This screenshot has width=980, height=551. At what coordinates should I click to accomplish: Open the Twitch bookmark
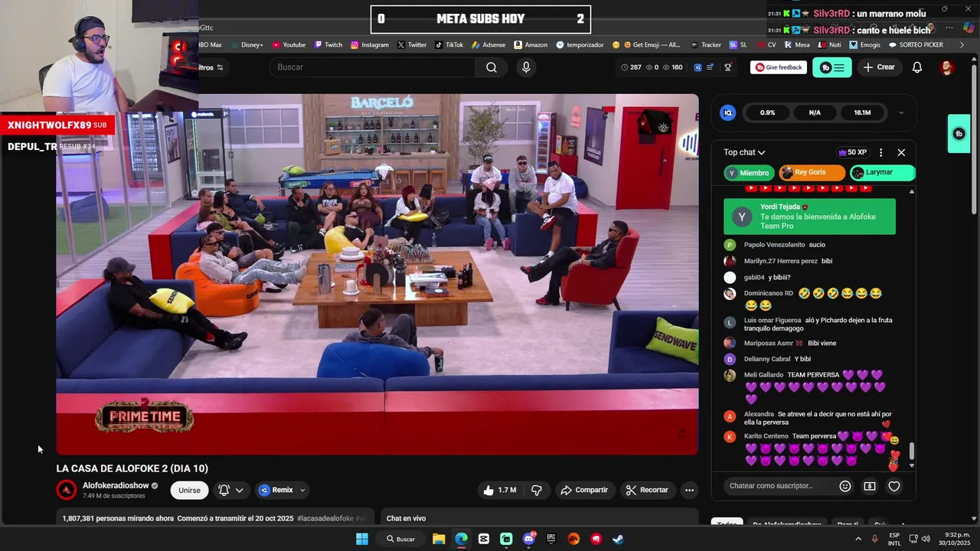click(328, 45)
